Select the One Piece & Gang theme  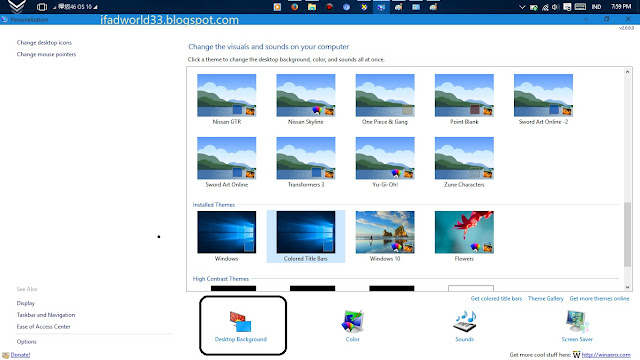(x=385, y=99)
